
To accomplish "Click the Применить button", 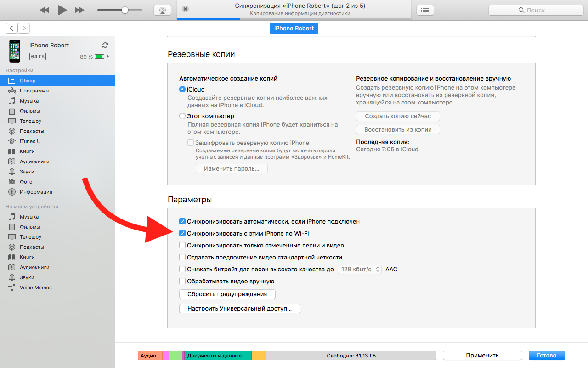I will pyautogui.click(x=482, y=355).
